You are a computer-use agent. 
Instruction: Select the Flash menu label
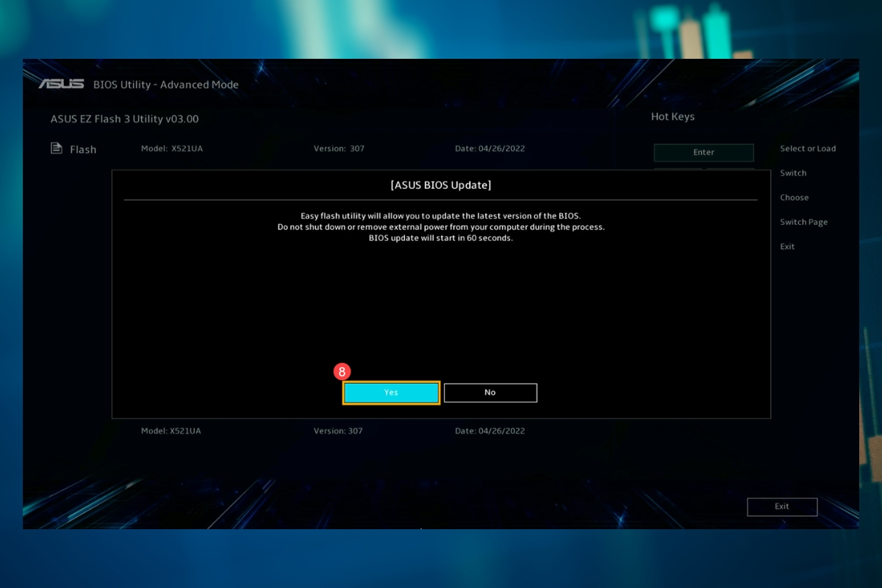83,149
